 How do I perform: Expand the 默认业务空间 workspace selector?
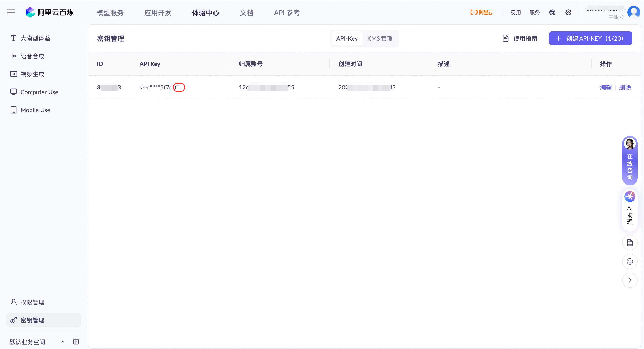pyautogui.click(x=63, y=342)
